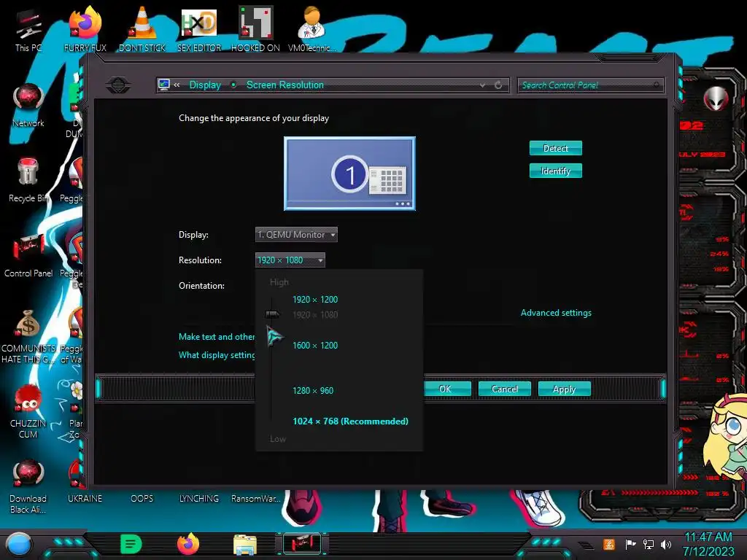This screenshot has height=560, width=747.
Task: Click the resolution slider thumb
Action: (x=272, y=314)
